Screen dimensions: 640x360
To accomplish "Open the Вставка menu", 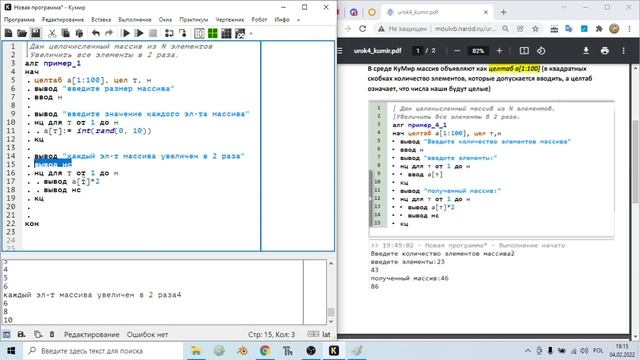I will click(x=101, y=20).
